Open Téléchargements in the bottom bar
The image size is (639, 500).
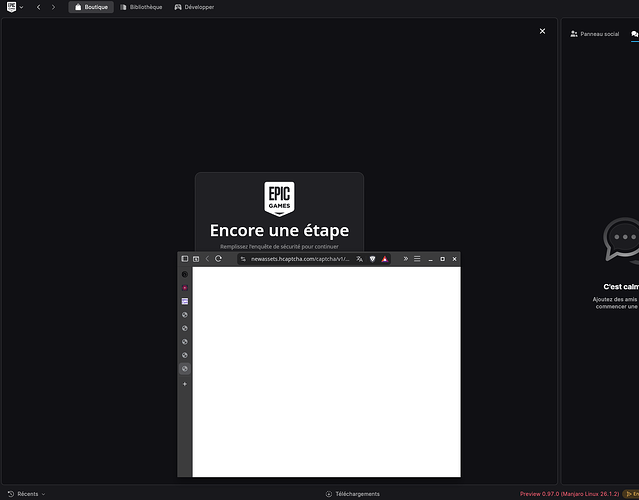[x=353, y=494]
